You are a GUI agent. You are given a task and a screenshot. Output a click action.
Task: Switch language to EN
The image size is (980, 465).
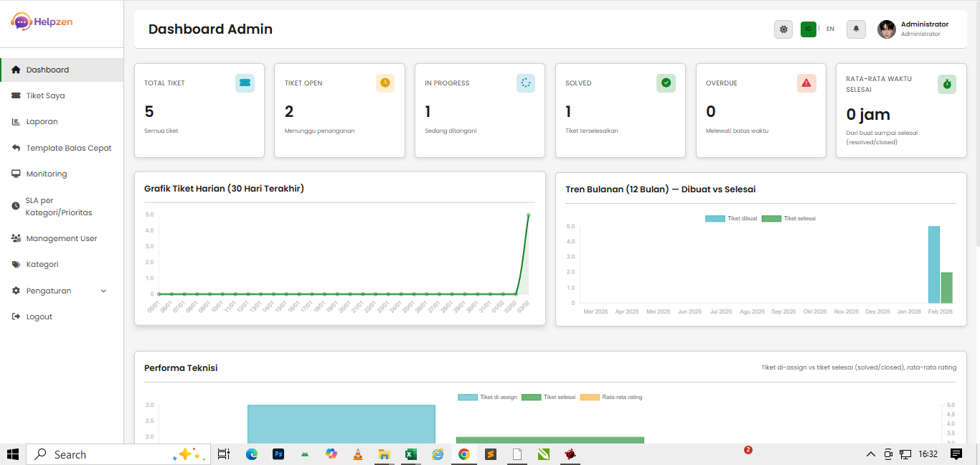click(x=830, y=29)
